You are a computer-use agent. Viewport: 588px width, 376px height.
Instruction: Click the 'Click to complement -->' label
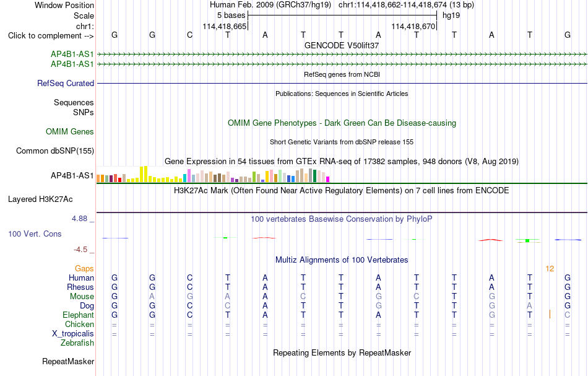point(51,36)
